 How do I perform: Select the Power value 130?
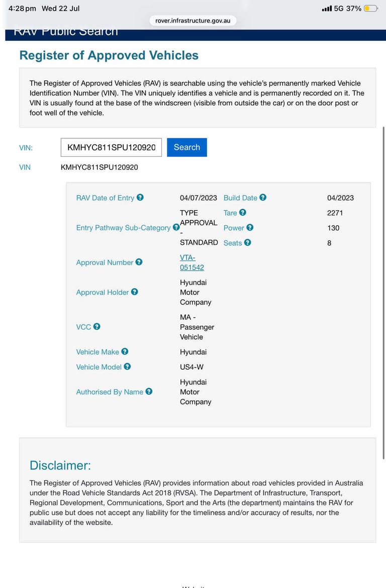(x=333, y=228)
